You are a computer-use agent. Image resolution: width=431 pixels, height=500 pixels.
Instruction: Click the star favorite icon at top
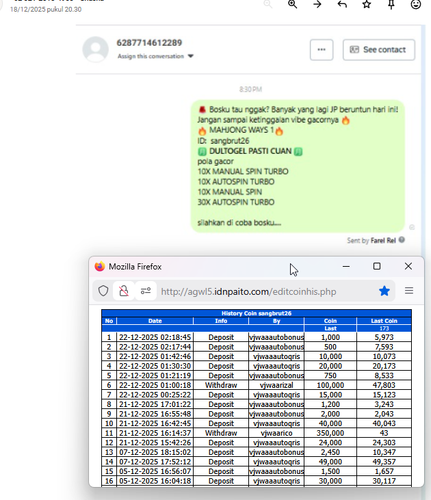coord(367,4)
